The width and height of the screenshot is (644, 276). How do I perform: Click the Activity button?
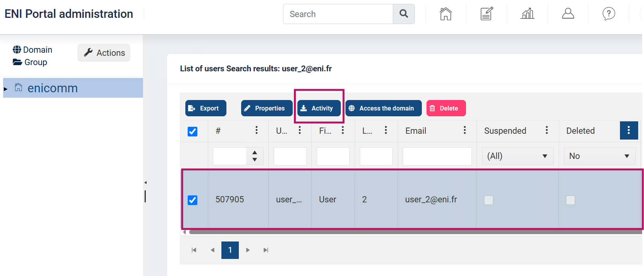coord(319,108)
